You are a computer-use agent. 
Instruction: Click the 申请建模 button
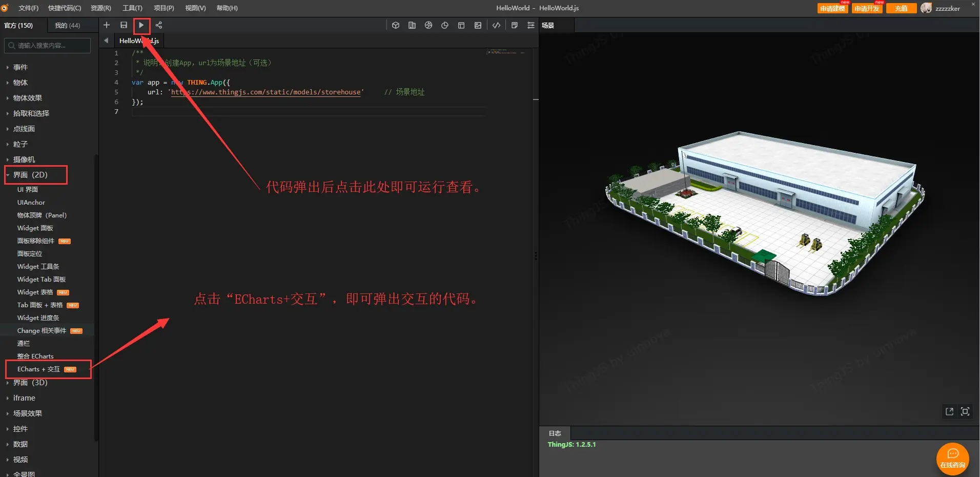click(832, 8)
